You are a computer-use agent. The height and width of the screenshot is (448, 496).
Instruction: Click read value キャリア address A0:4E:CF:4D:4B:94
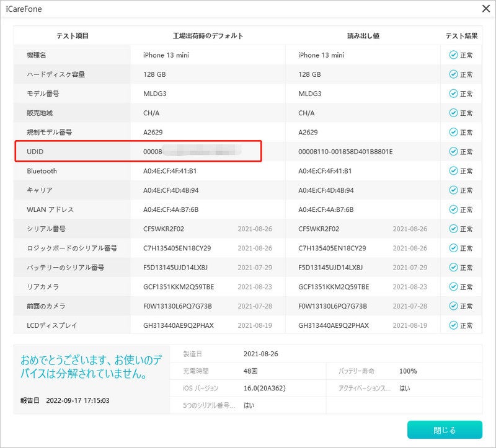point(326,190)
